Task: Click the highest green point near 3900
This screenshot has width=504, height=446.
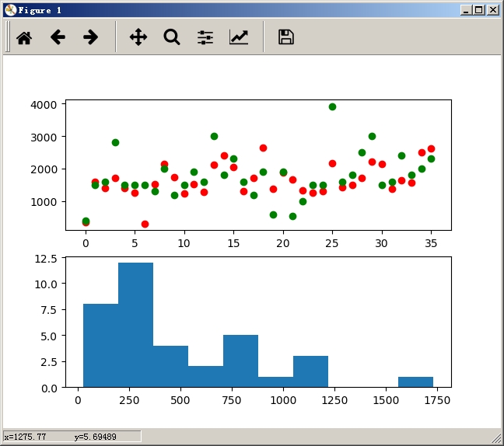Action: tap(332, 106)
